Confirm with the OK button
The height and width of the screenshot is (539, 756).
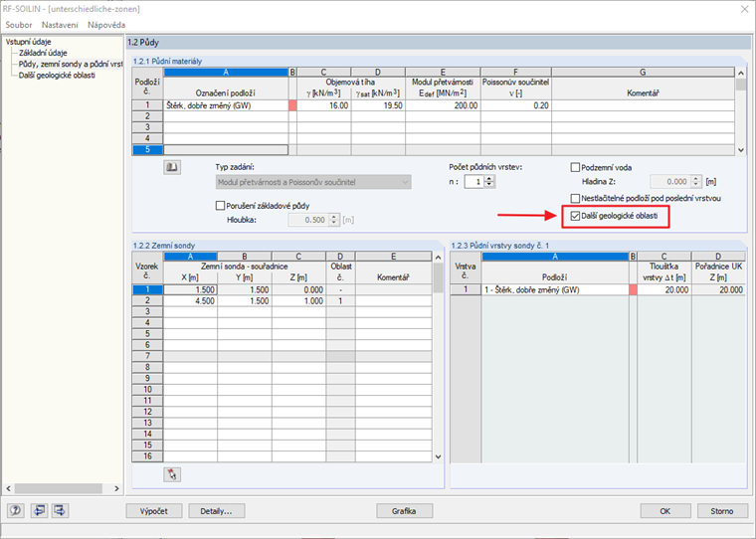[665, 511]
